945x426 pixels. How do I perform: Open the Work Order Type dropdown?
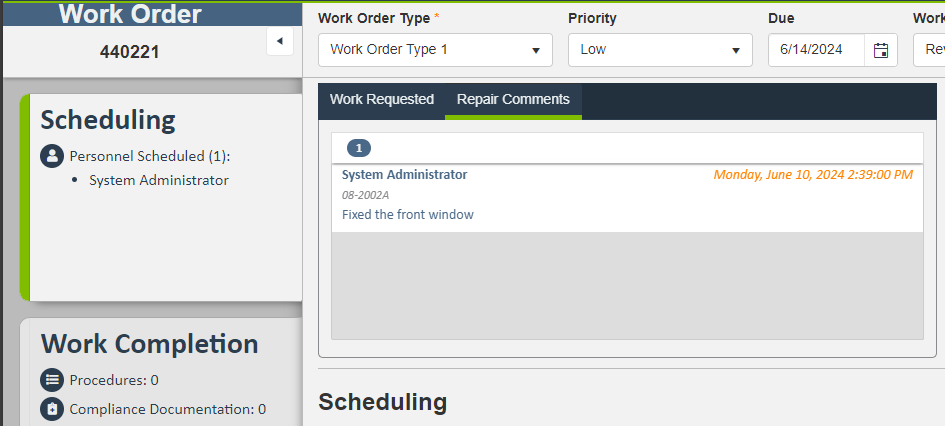pyautogui.click(x=435, y=49)
